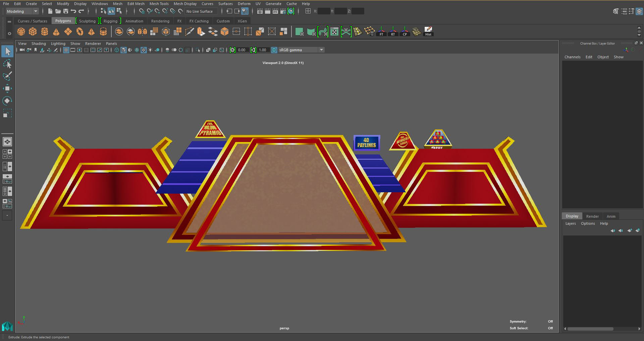This screenshot has width=644, height=341.
Task: Click the IPR render icon
Action: tap(275, 11)
